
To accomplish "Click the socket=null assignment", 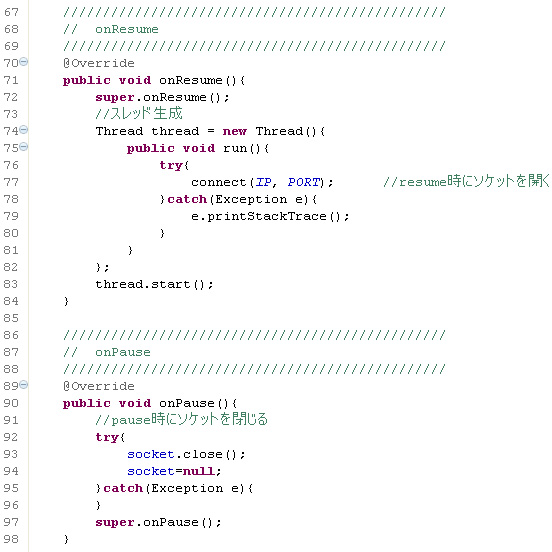I will point(174,471).
